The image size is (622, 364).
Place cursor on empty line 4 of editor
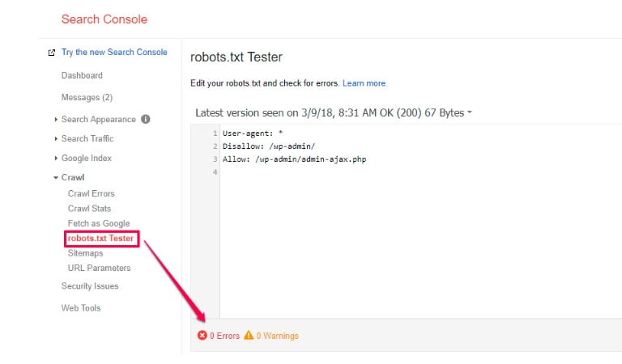pos(420,172)
